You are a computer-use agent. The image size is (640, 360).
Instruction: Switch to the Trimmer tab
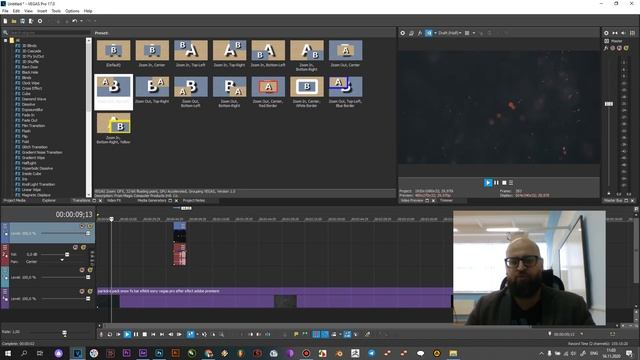tap(446, 200)
